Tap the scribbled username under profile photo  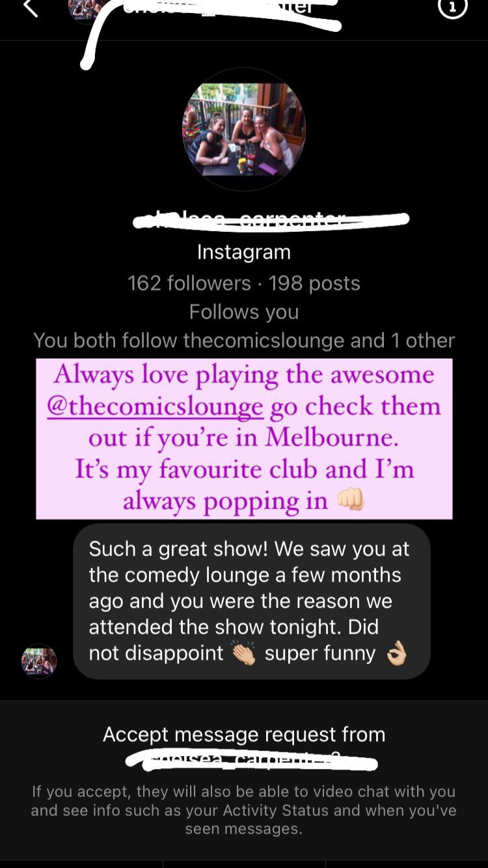coord(271,220)
